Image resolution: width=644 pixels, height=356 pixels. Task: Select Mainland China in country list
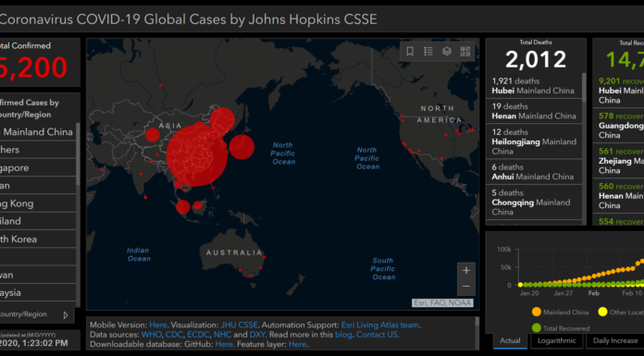37,132
